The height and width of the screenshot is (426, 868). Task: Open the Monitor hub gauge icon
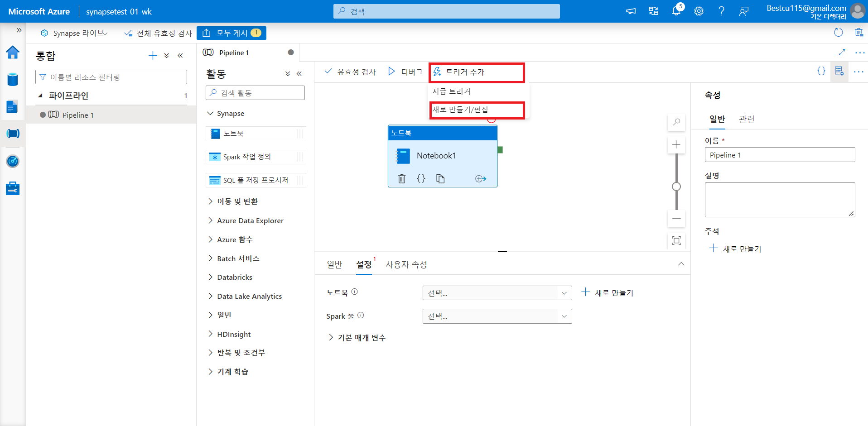[x=13, y=161]
